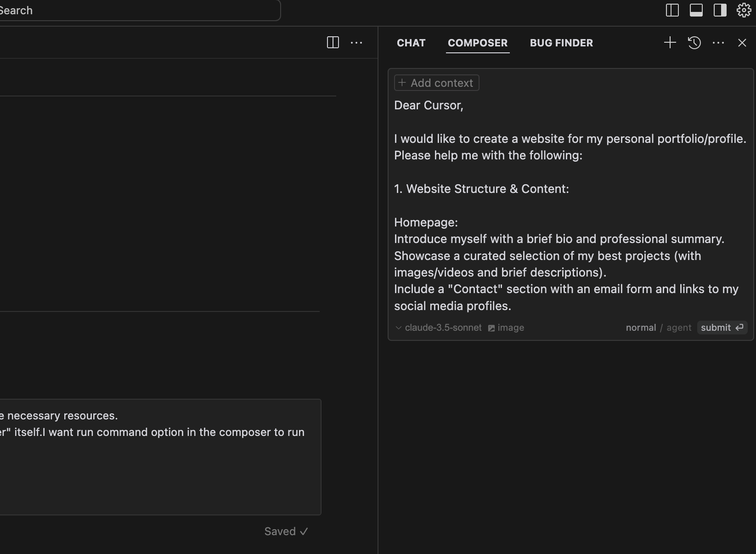Screen dimensions: 756x554
Task: Open the BUG FINDER tab
Action: [561, 43]
